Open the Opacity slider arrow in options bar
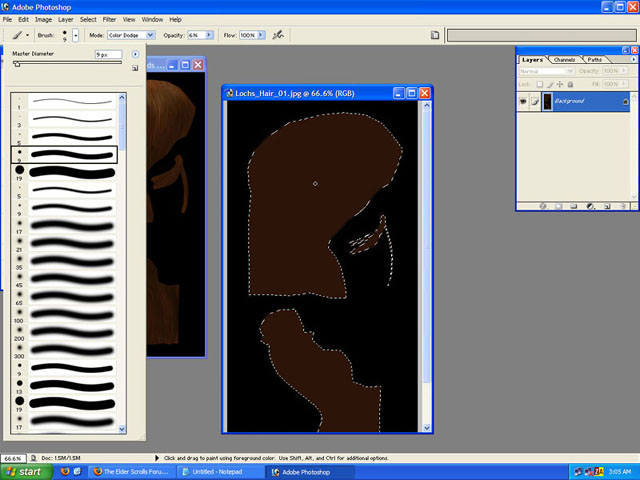 point(209,35)
